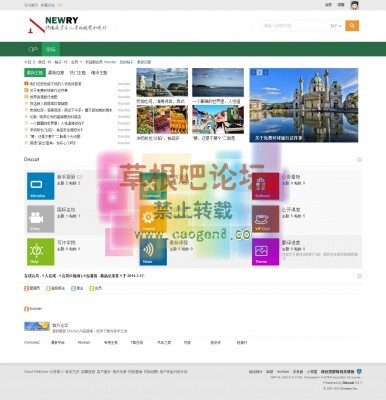
Task: Open the first thread title in the list
Action: point(56,84)
